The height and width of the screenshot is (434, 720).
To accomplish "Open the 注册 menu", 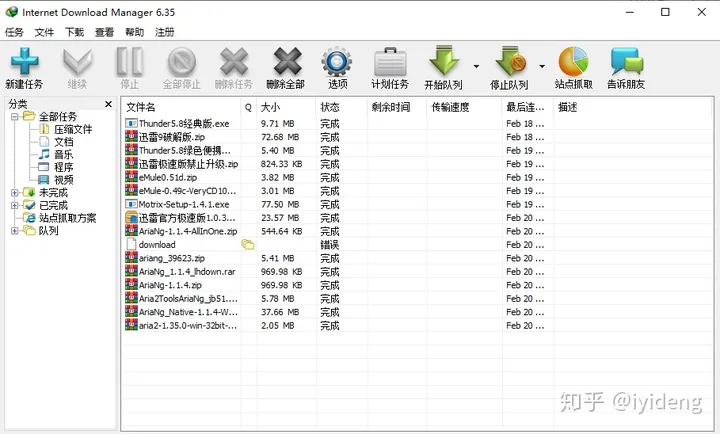I will coord(164,32).
